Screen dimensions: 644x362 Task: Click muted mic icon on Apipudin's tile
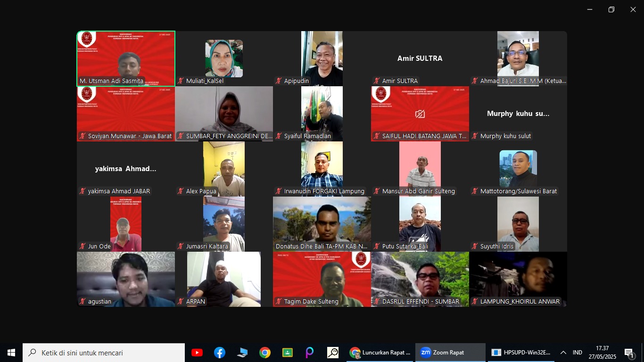click(x=279, y=81)
